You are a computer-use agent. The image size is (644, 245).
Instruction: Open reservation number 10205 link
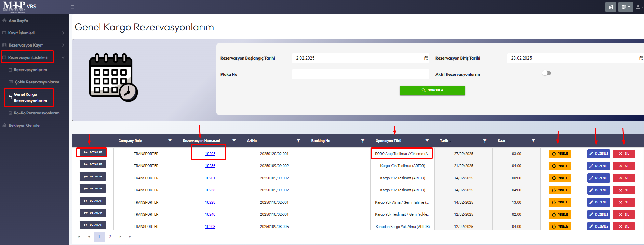[x=210, y=154]
